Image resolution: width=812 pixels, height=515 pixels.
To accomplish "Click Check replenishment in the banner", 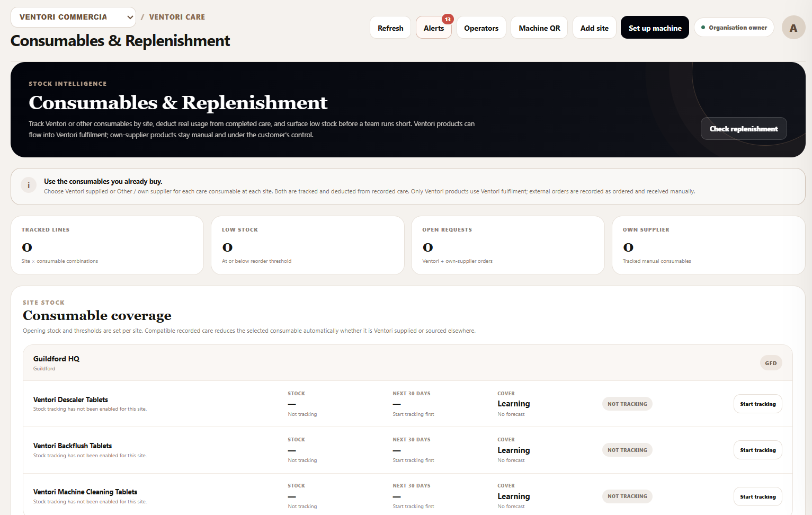I will pos(744,129).
